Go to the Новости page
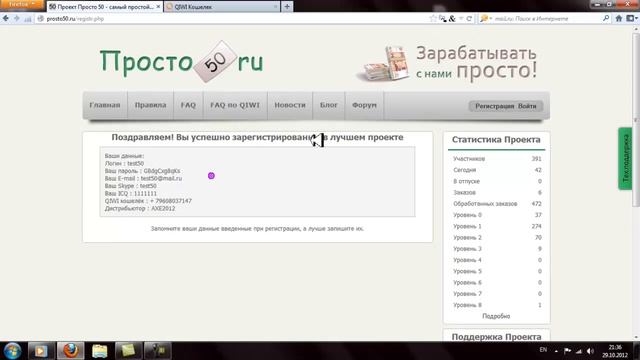This screenshot has height=360, width=640. (290, 105)
